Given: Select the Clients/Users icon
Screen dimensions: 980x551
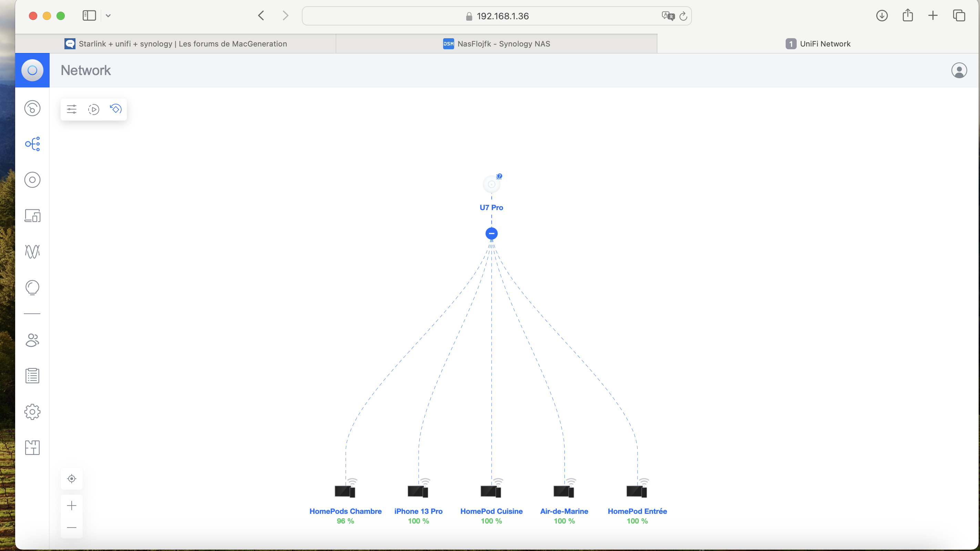Looking at the screenshot, I should click(x=32, y=340).
